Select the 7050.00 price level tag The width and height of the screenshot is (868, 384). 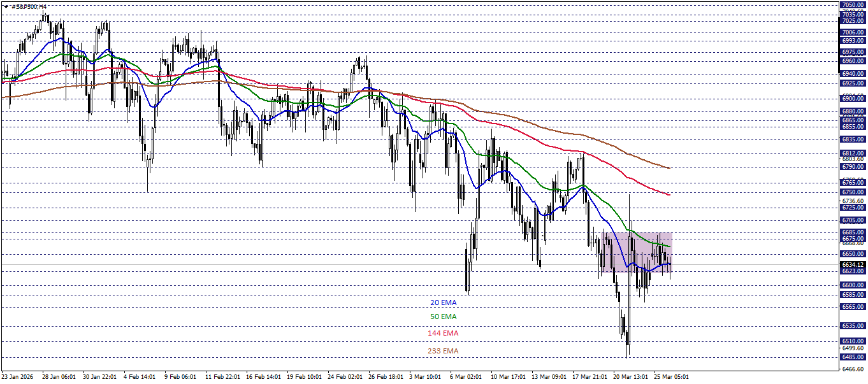click(851, 4)
